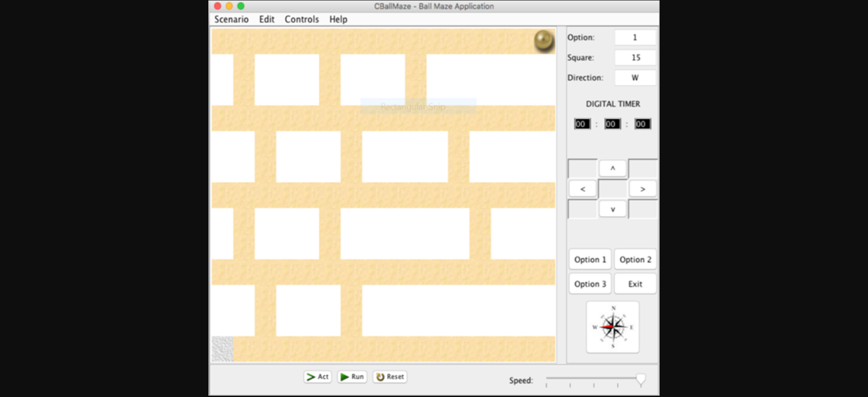
Task: Choose Option 1
Action: tap(590, 260)
